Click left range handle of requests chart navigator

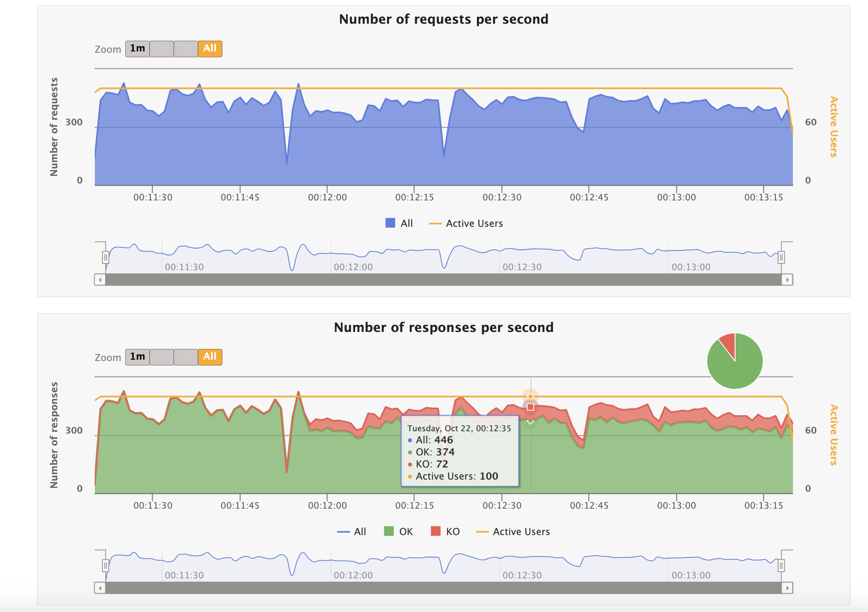click(x=106, y=257)
